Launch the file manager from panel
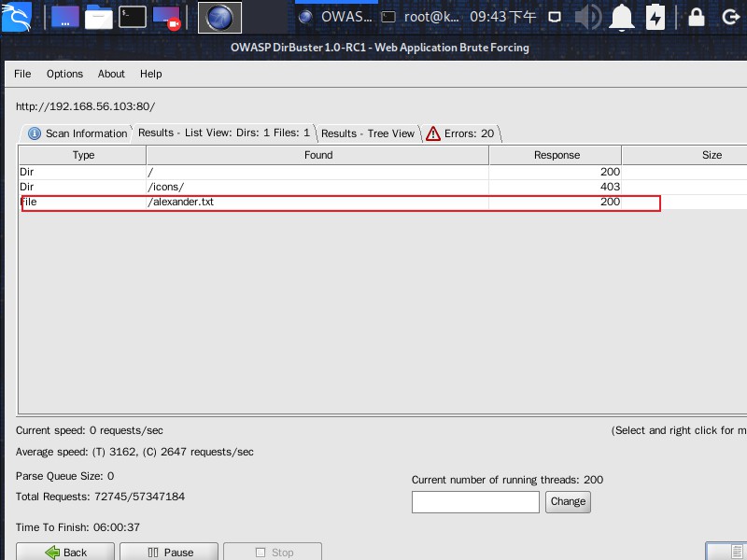Viewport: 747px width, 560px height. tap(99, 17)
